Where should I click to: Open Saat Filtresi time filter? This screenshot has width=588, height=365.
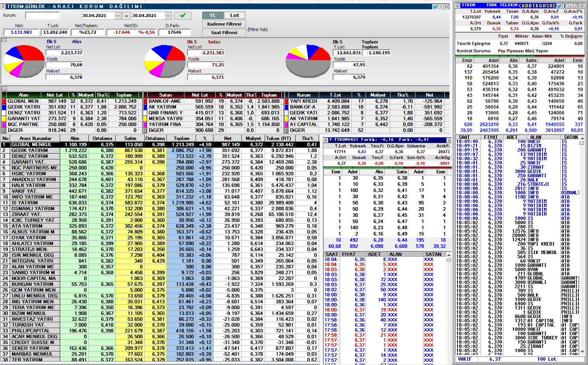[224, 33]
